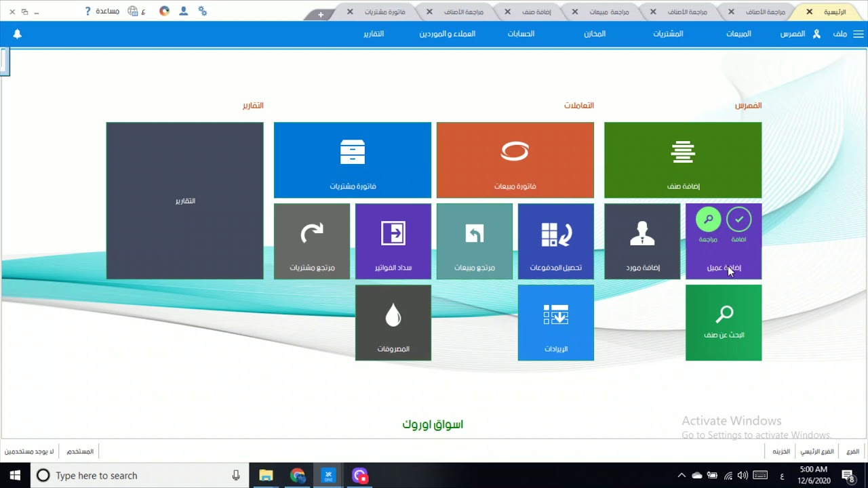Switch to the مراجعة مبيعات tab
Viewport: 868px width, 488px height.
609,12
